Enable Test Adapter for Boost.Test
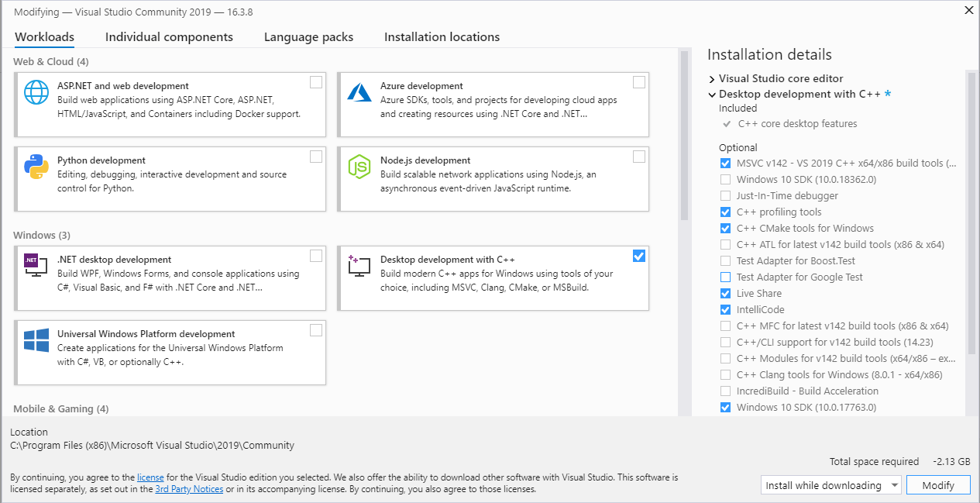This screenshot has width=980, height=503. pyautogui.click(x=725, y=261)
